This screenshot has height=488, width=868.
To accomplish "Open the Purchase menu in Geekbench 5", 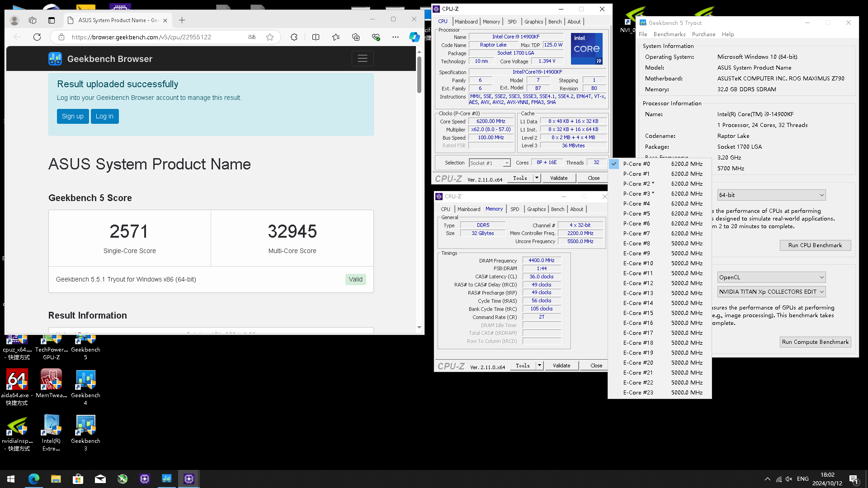I will [703, 34].
